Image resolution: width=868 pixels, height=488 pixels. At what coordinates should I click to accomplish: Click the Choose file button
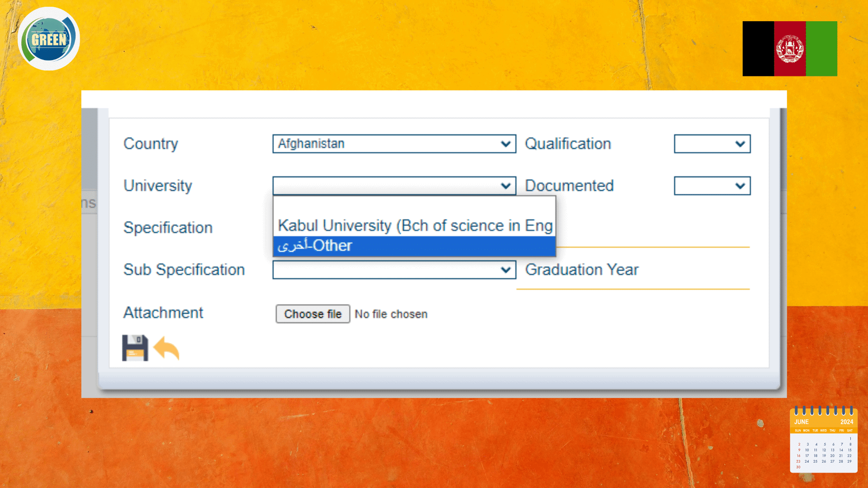pyautogui.click(x=312, y=314)
